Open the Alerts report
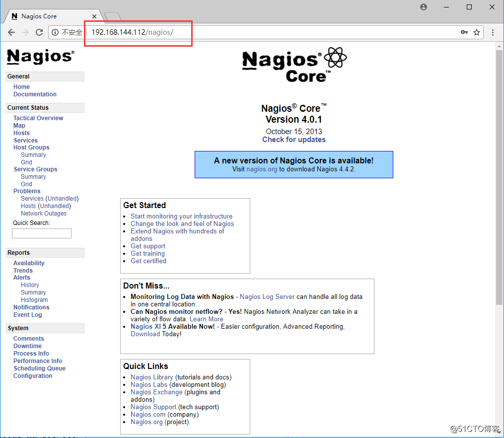The image size is (504, 438). point(21,277)
